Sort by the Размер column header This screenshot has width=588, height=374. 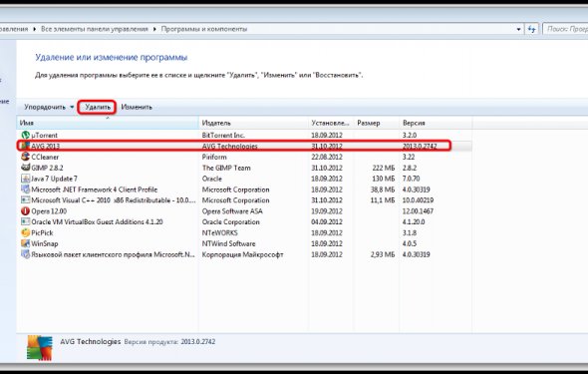tap(377, 123)
